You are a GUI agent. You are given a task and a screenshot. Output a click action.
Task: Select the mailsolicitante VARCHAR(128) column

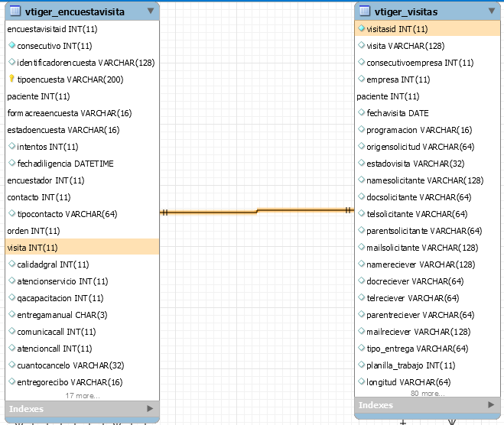428,248
